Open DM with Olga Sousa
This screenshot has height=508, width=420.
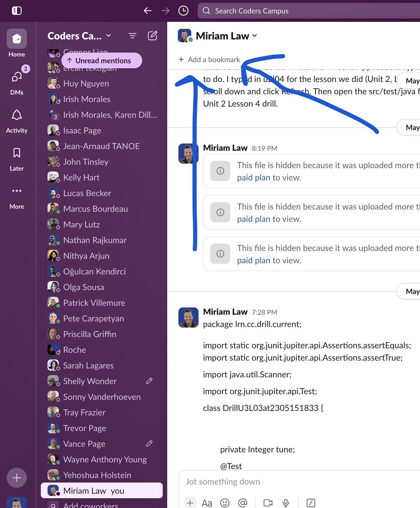[x=102, y=287]
